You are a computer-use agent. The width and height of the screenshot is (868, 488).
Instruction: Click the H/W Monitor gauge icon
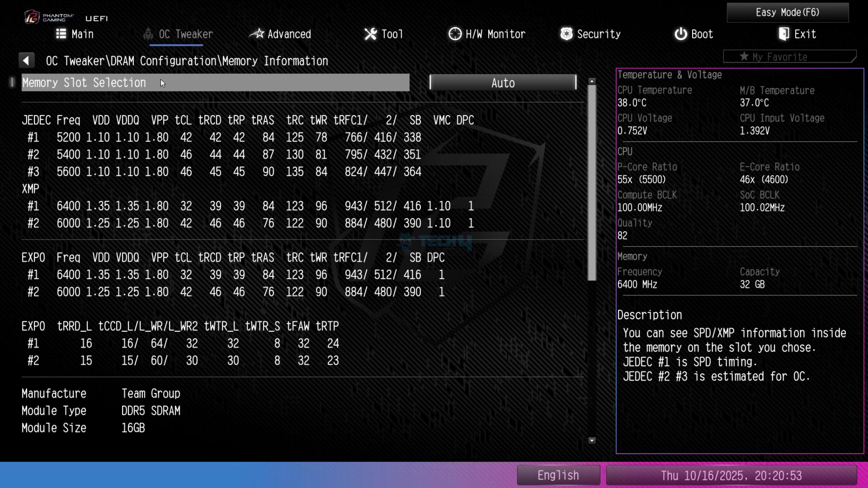click(455, 34)
